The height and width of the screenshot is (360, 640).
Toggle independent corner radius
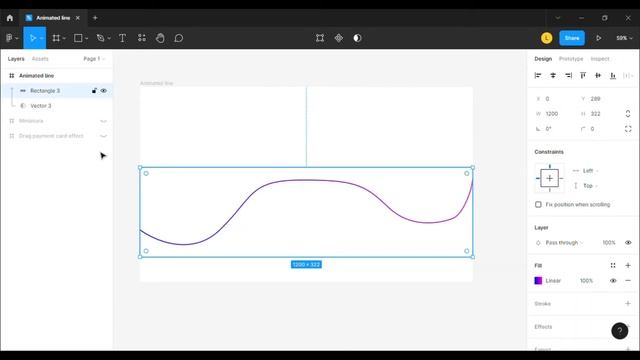tap(628, 129)
